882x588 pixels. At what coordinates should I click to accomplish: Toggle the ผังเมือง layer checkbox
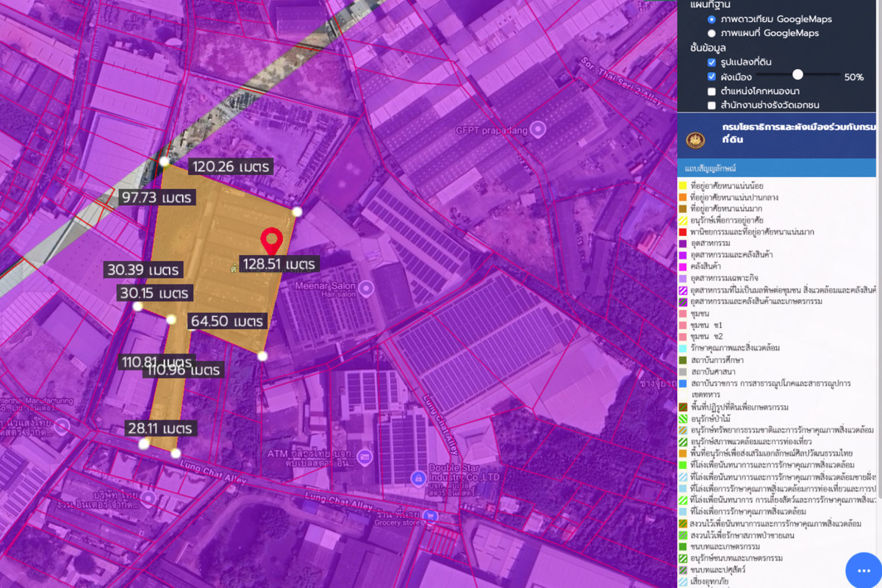point(711,76)
